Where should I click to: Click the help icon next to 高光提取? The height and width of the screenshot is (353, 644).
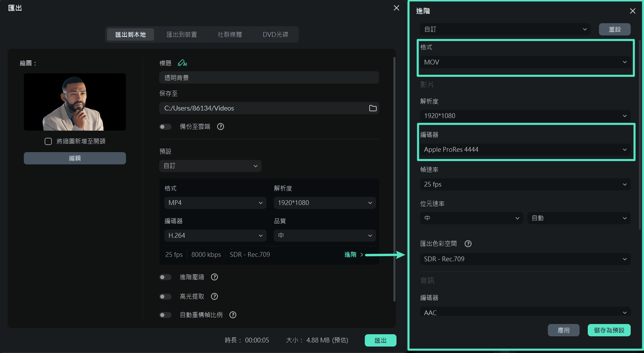click(214, 296)
